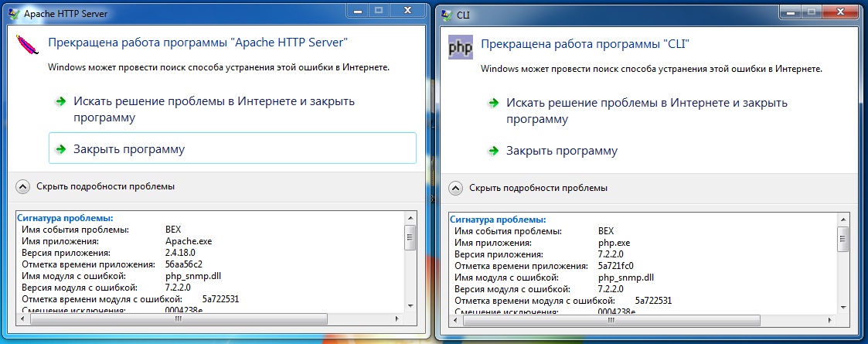The height and width of the screenshot is (344, 868).
Task: Click 'php_snmp.dll' module name in CLI dialog
Action: (626, 277)
